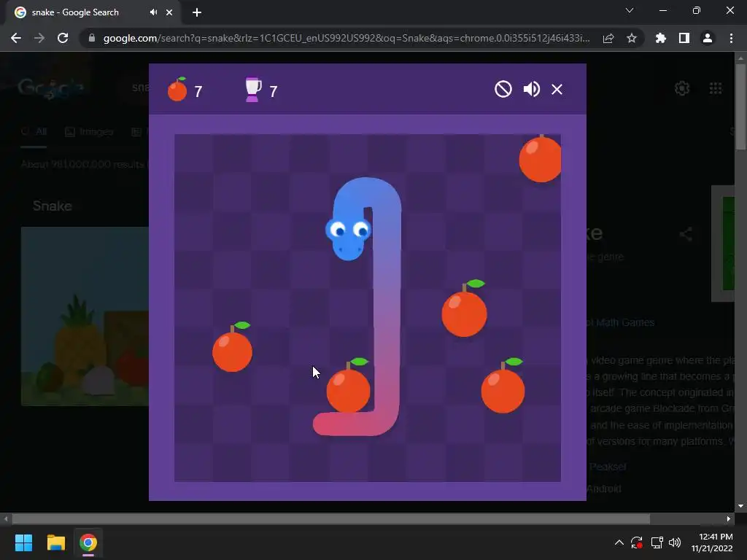Select the Images search tab
Screen dimensions: 747x560
click(89, 132)
